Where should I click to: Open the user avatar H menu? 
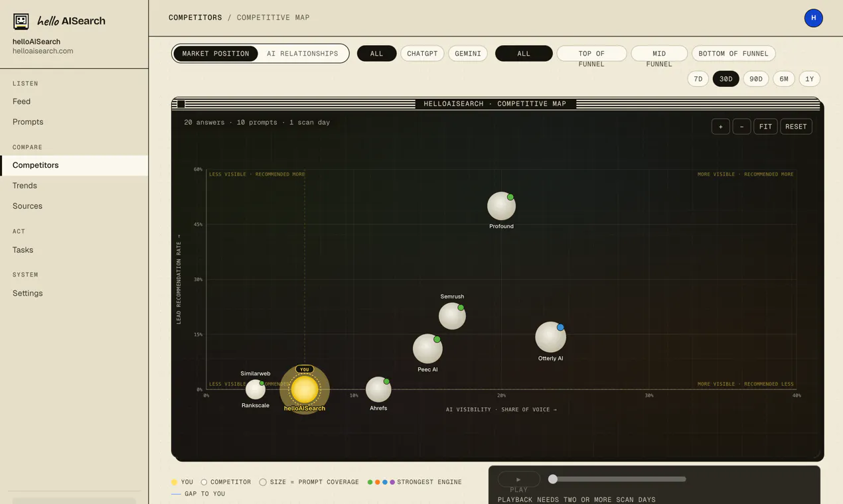point(814,18)
